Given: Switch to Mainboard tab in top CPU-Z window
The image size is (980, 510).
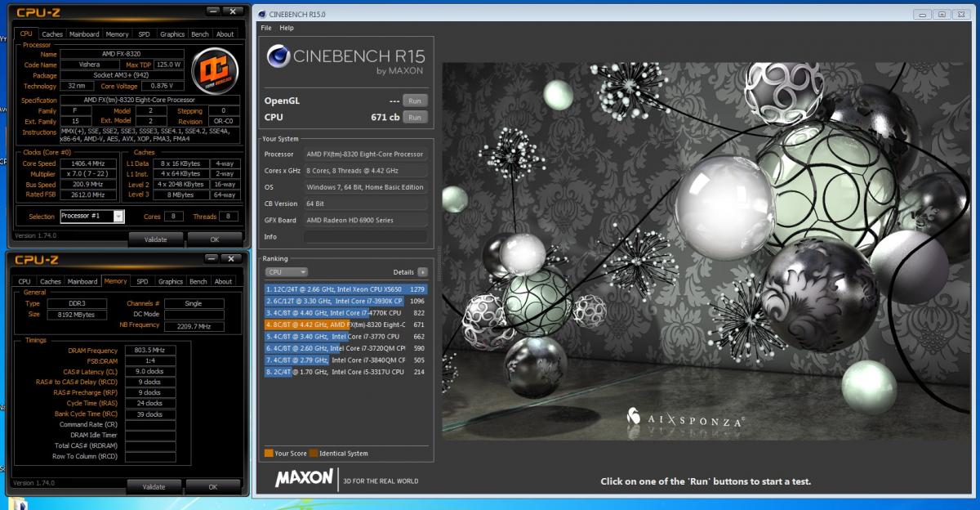Looking at the screenshot, I should click(84, 34).
